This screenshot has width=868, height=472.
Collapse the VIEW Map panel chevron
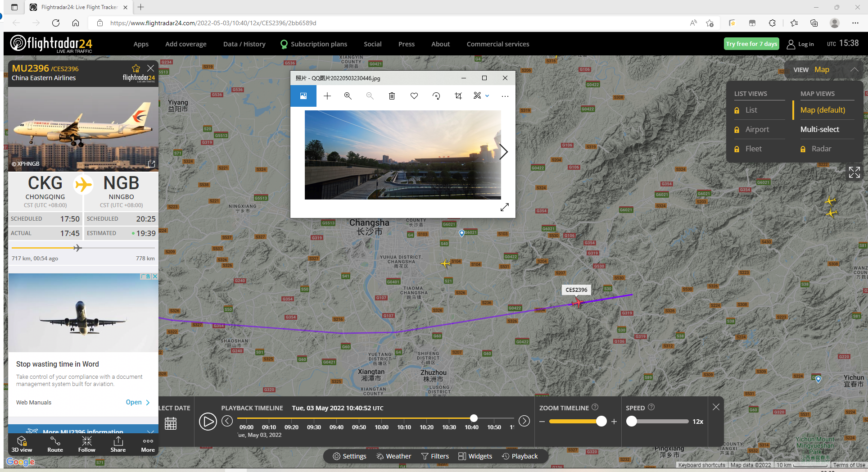tap(854, 70)
